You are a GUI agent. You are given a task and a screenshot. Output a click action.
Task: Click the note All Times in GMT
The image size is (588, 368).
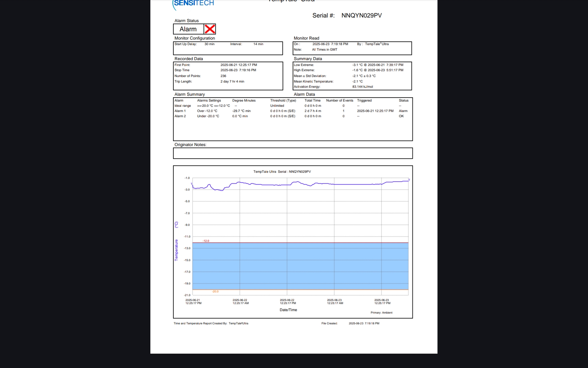pyautogui.click(x=325, y=50)
